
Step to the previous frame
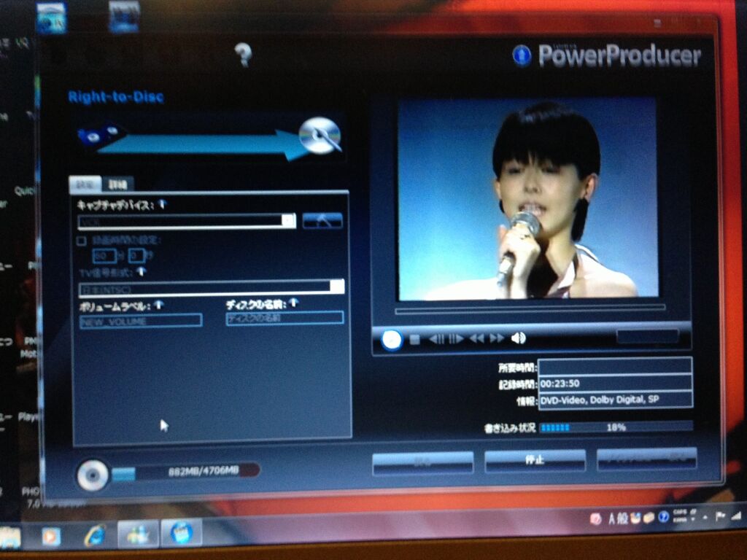tap(436, 338)
